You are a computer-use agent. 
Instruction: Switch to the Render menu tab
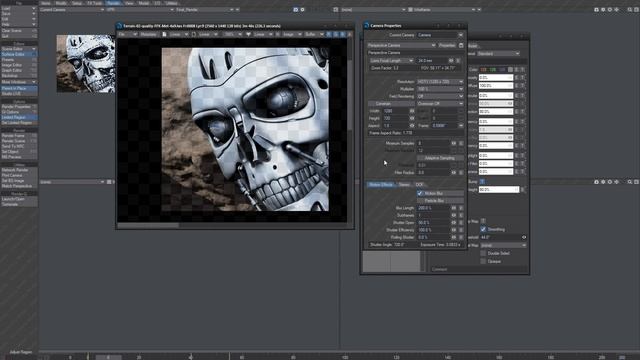(113, 3)
